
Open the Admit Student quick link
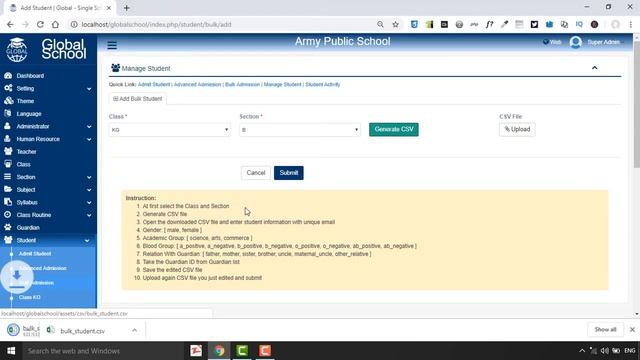[x=154, y=84]
